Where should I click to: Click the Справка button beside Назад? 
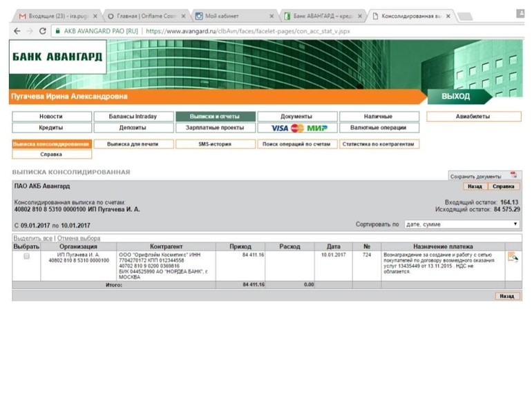(504, 186)
